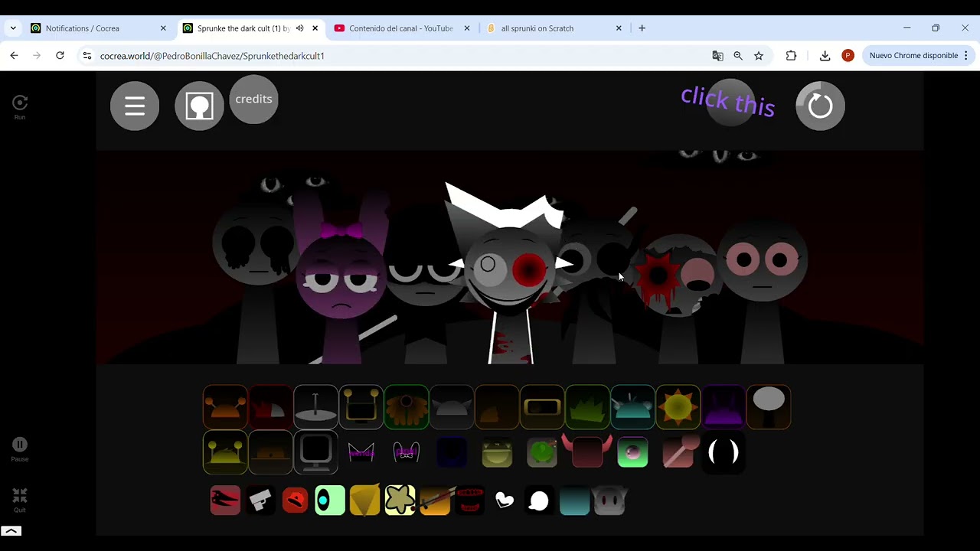Select the gray cat-eared dome icon
Screen dimensions: 980x551
(451, 407)
